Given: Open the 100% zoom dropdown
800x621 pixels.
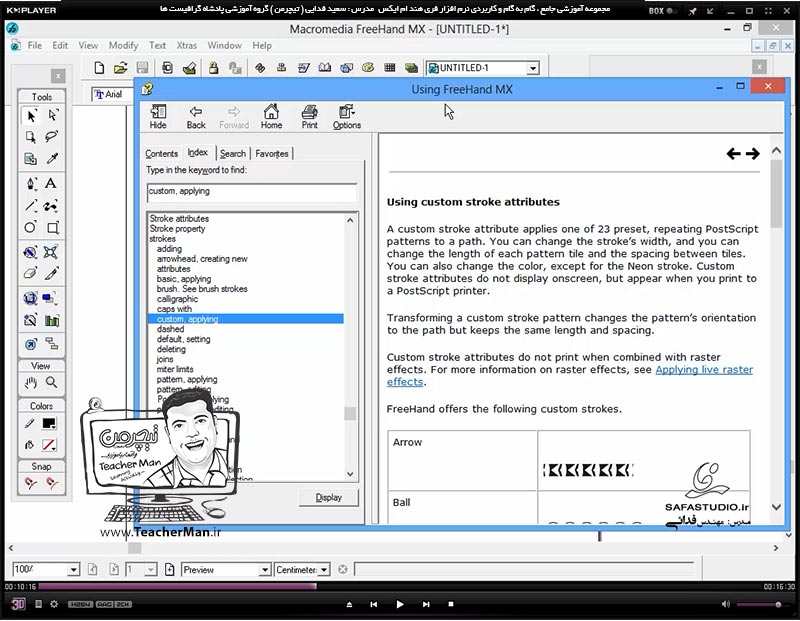Looking at the screenshot, I should [x=73, y=569].
